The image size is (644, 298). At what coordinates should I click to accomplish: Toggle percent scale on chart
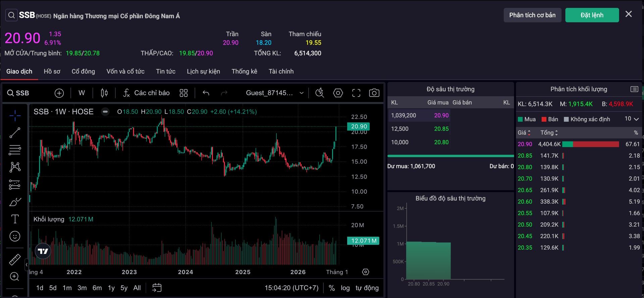(x=332, y=288)
